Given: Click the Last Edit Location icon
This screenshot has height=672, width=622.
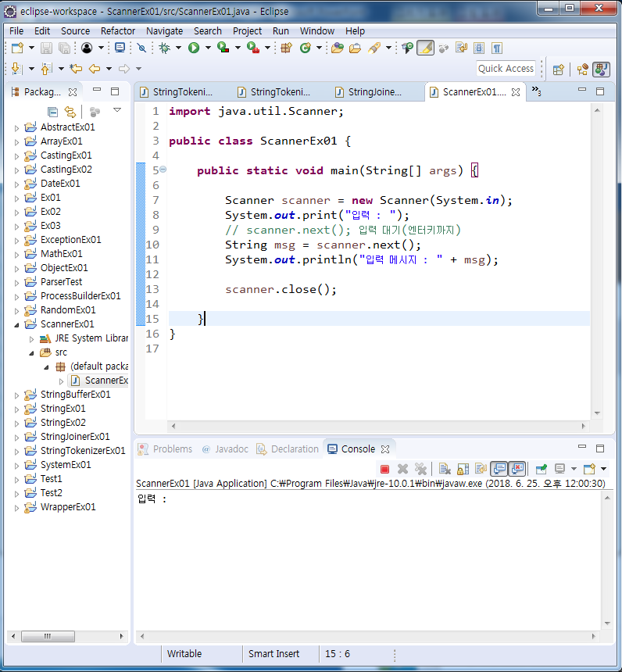Looking at the screenshot, I should [x=77, y=68].
